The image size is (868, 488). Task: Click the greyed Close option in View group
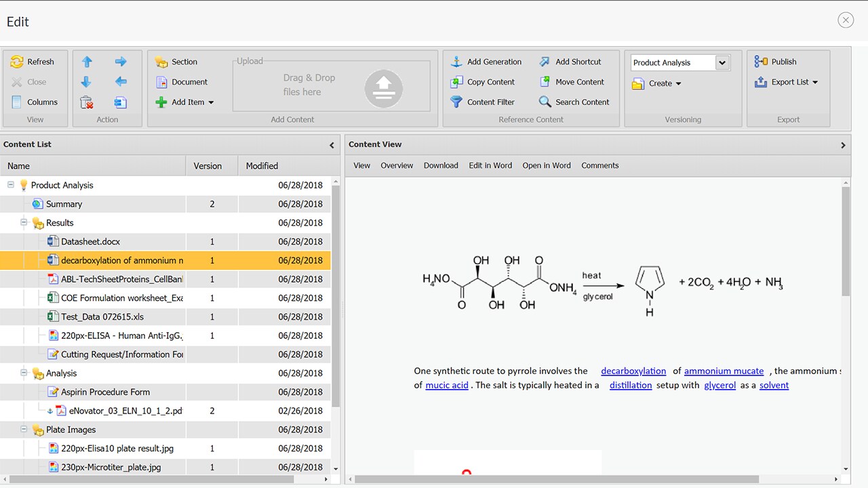coord(29,82)
